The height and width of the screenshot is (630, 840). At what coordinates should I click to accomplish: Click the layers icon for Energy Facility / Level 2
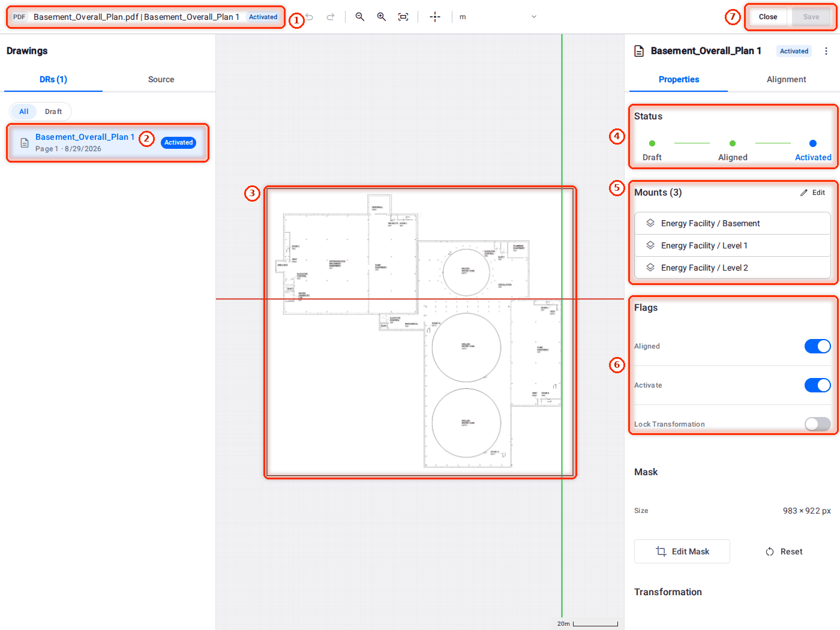(x=650, y=268)
